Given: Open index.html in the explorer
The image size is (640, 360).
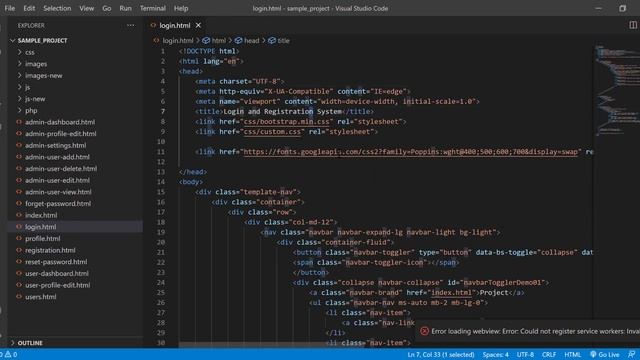Looking at the screenshot, I should pos(41,215).
